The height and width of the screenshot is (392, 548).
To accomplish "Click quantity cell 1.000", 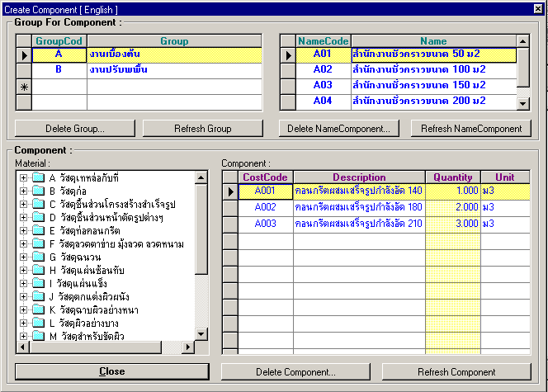I will point(453,191).
